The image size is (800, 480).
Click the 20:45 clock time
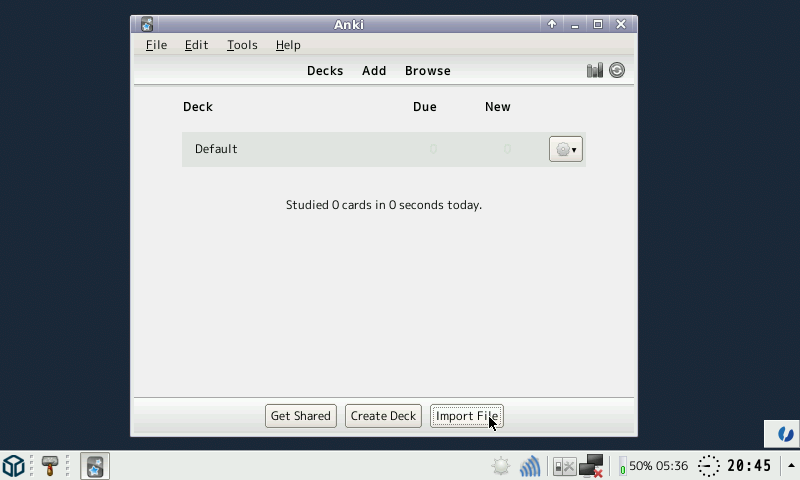click(x=749, y=466)
